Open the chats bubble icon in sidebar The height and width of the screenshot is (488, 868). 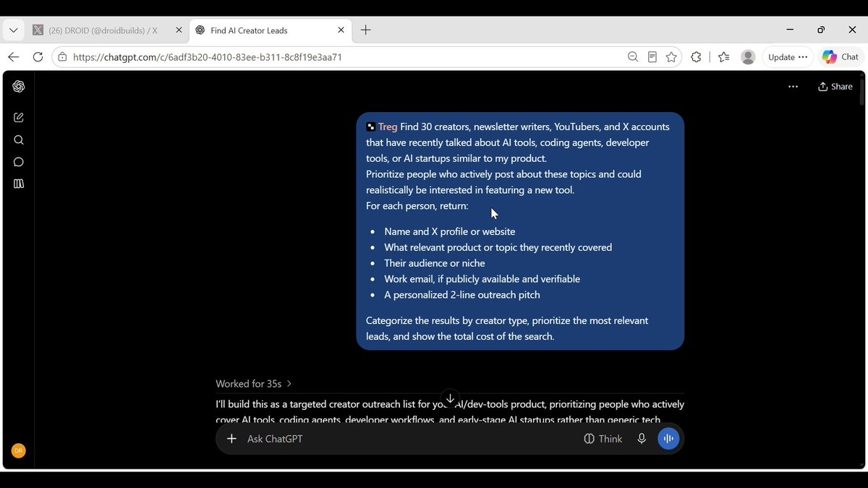pos(19,162)
